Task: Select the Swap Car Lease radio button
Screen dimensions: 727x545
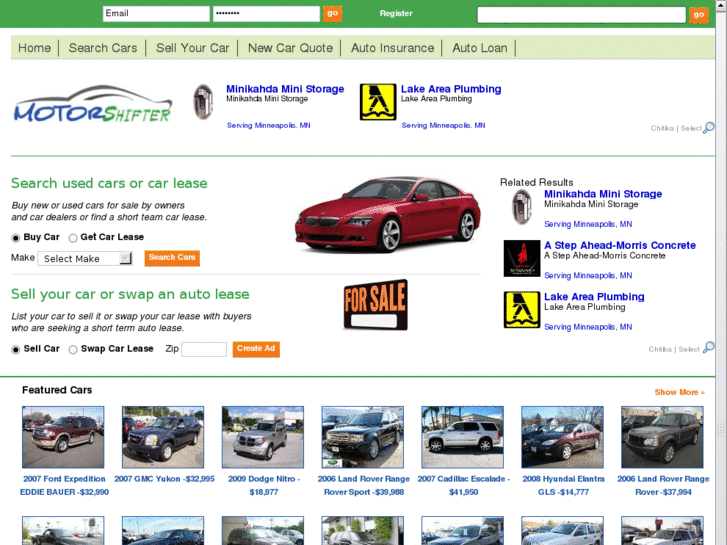Action: click(73, 349)
